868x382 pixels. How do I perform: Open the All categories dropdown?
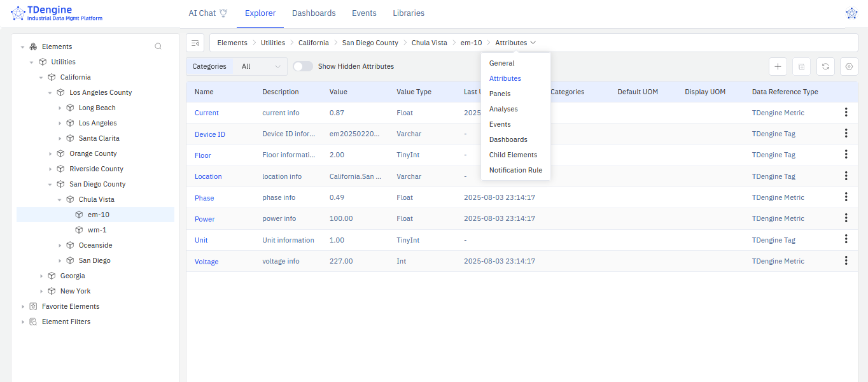(x=260, y=66)
